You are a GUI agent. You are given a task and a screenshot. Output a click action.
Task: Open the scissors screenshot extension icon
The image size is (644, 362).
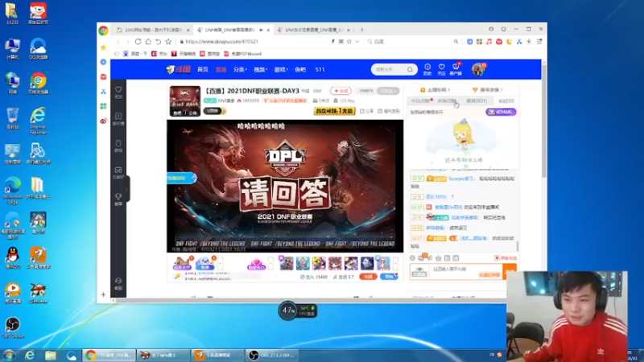[519, 42]
